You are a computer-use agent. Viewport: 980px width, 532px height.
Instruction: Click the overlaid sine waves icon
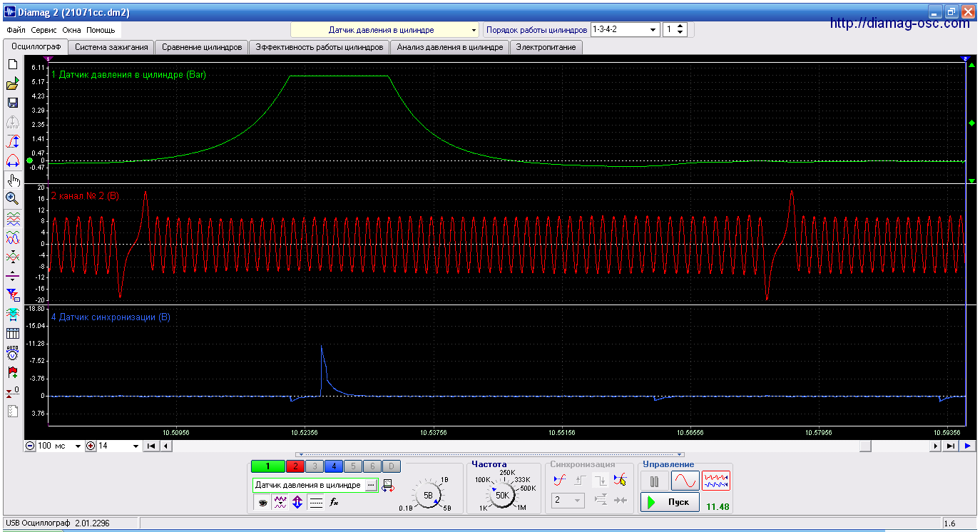pyautogui.click(x=12, y=237)
